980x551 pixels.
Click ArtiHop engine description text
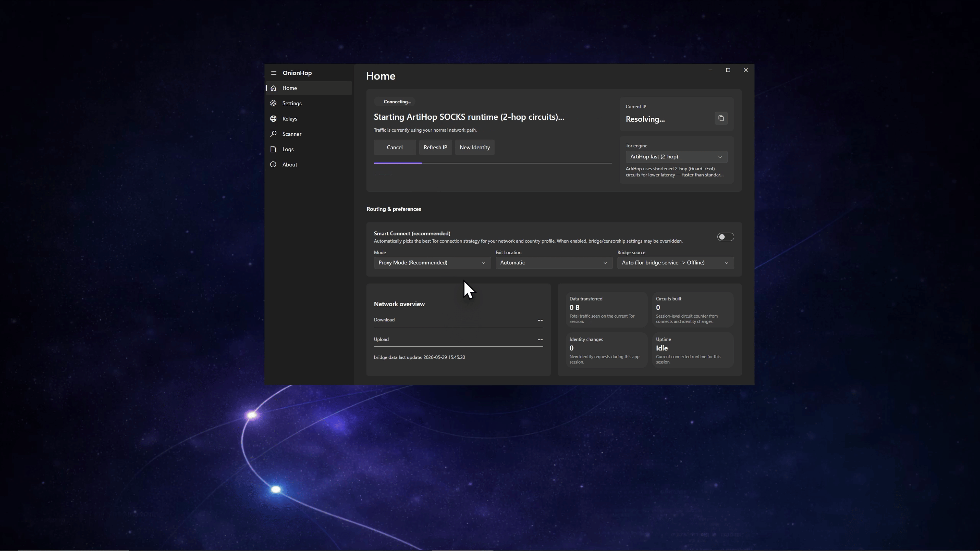(675, 172)
